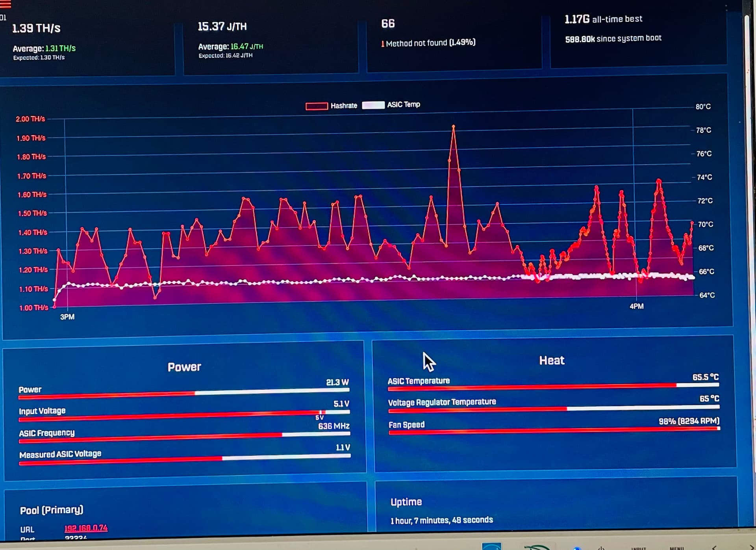
Task: Click the Input Voltage label
Action: (x=42, y=411)
